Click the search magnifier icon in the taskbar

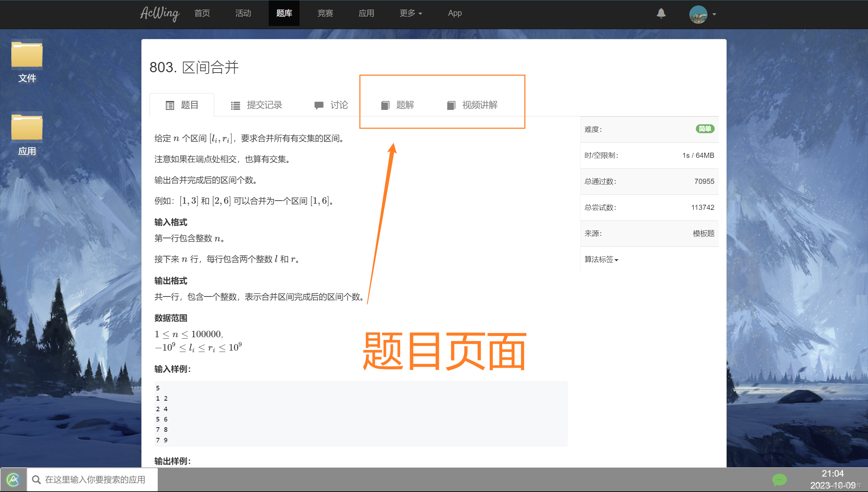pyautogui.click(x=36, y=480)
